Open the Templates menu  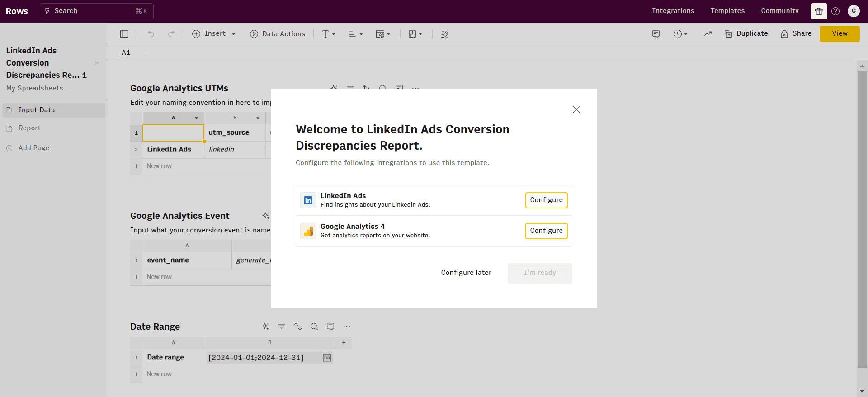point(727,11)
